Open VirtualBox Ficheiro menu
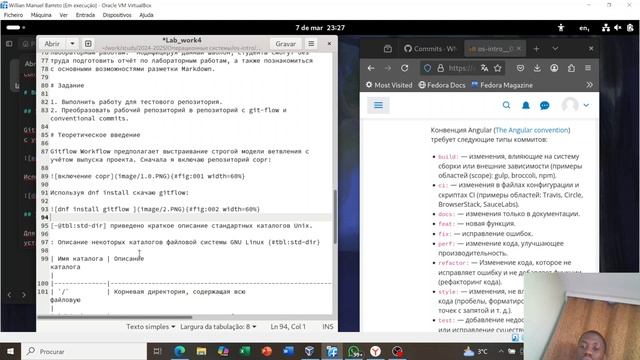This screenshot has height=360, width=640. tap(13, 15)
